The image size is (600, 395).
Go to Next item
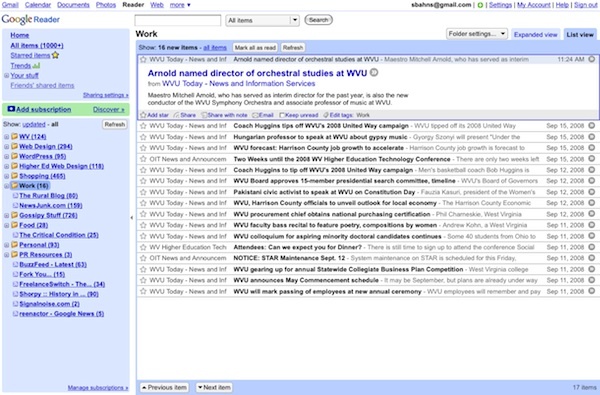point(214,387)
